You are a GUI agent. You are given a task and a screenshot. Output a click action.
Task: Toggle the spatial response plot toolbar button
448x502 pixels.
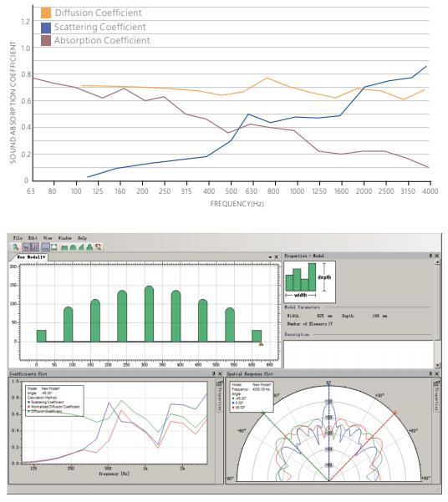[x=35, y=247]
